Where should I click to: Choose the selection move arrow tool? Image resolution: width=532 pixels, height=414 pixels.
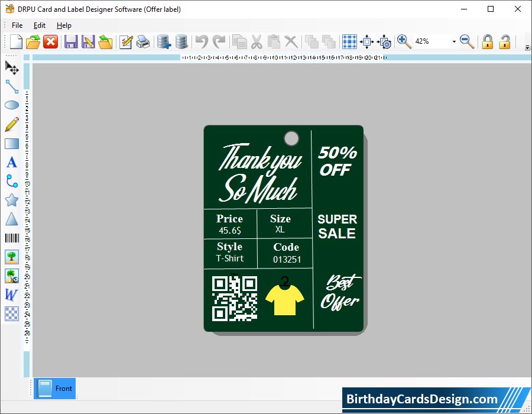click(x=12, y=67)
